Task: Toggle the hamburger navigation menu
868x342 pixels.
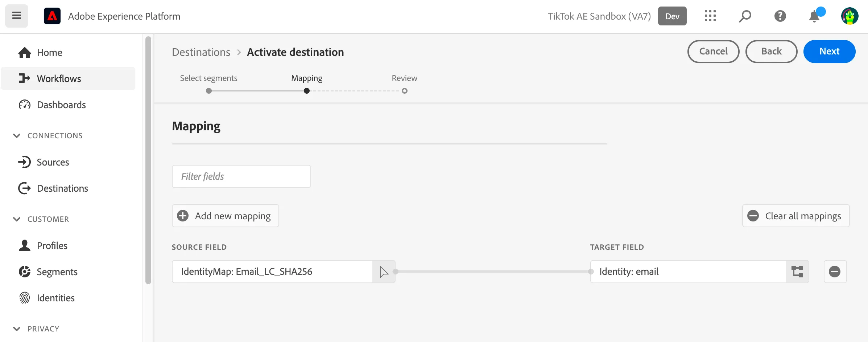Action: pos(17,16)
